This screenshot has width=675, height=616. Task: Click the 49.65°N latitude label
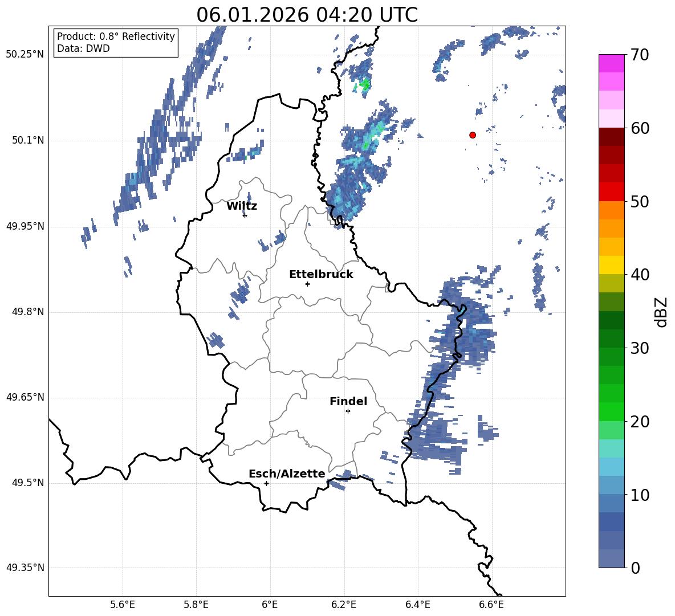pos(25,397)
